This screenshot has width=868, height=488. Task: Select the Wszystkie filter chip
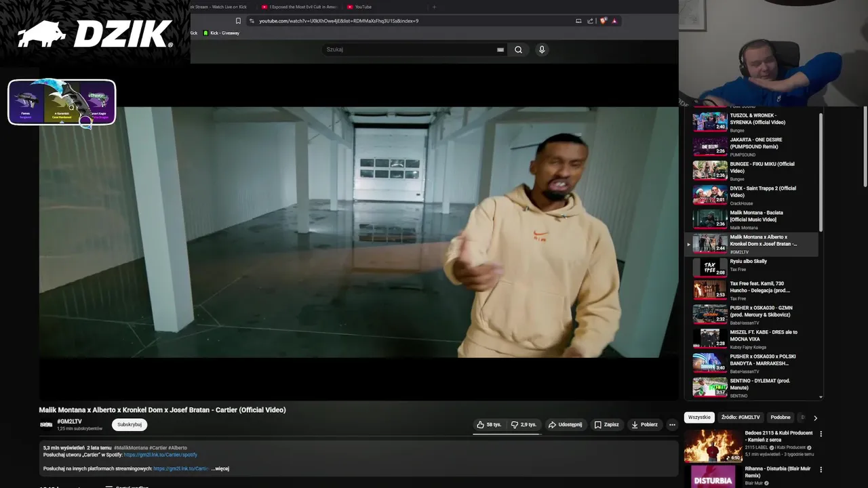click(x=699, y=418)
